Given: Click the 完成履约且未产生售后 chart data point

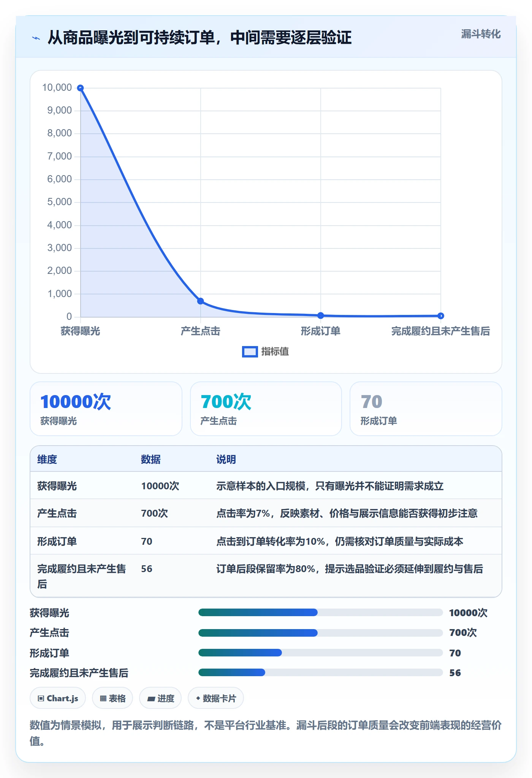Looking at the screenshot, I should pyautogui.click(x=441, y=316).
